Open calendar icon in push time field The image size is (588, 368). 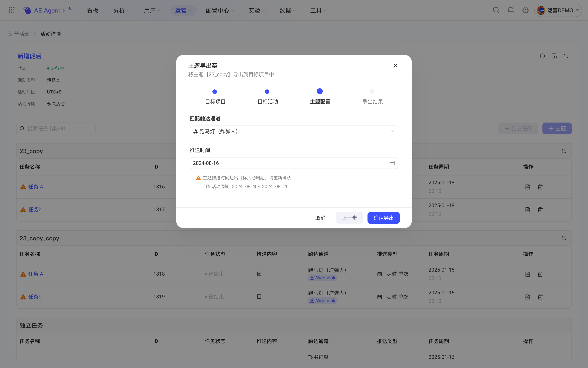click(x=392, y=163)
